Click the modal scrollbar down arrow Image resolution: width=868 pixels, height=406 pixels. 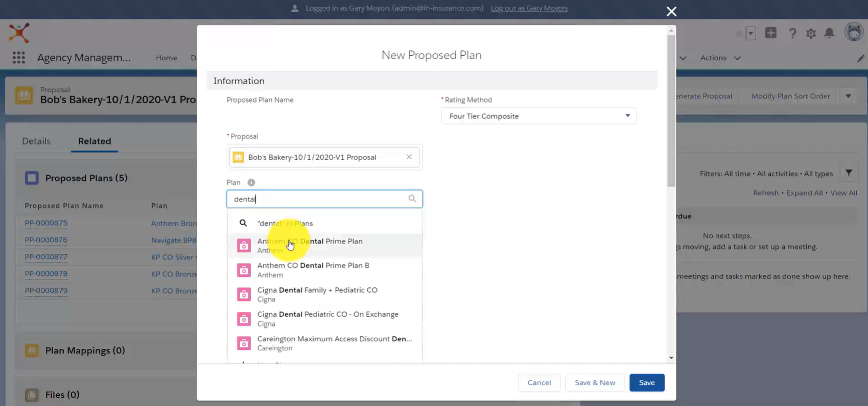[x=671, y=358]
